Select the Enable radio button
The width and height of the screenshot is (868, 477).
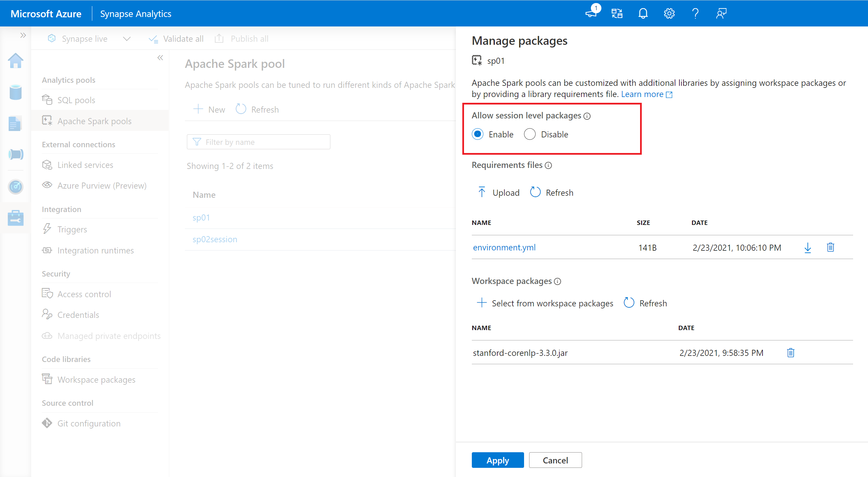tap(478, 134)
